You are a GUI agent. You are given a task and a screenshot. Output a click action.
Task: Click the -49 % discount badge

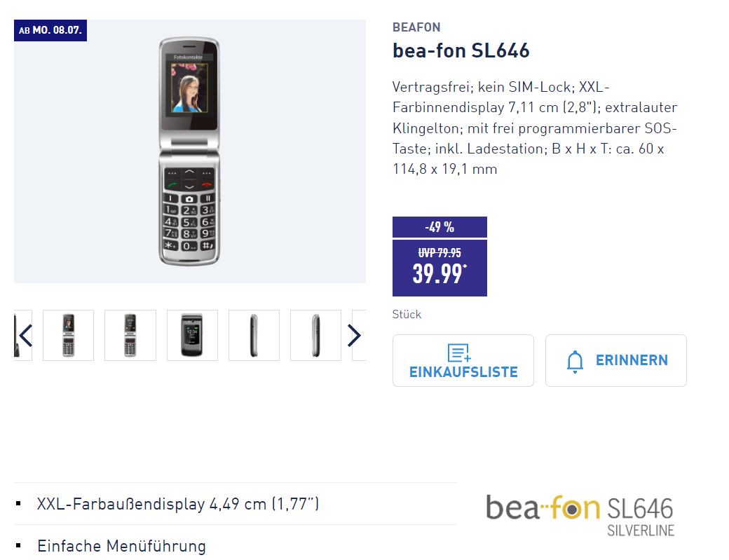coord(440,227)
